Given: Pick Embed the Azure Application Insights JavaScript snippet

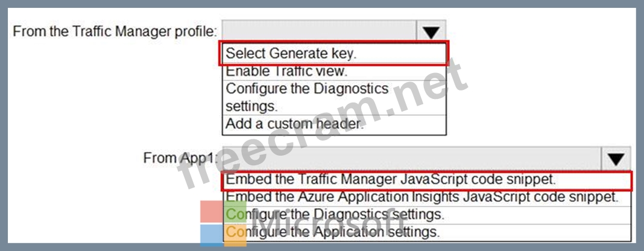Looking at the screenshot, I should pos(427,197).
